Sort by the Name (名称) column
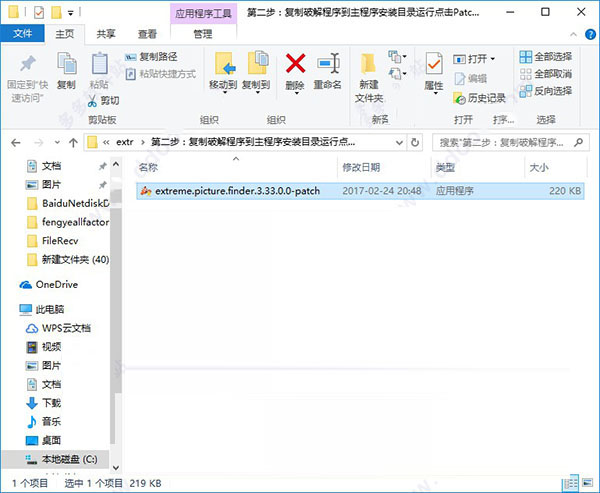Screen dimensions: 600x493 148,167
